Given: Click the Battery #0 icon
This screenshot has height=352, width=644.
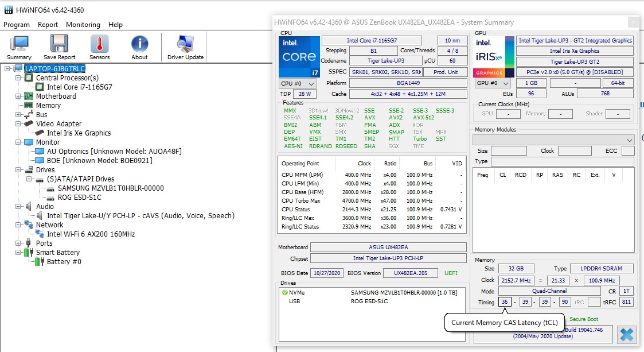Looking at the screenshot, I should 40,261.
